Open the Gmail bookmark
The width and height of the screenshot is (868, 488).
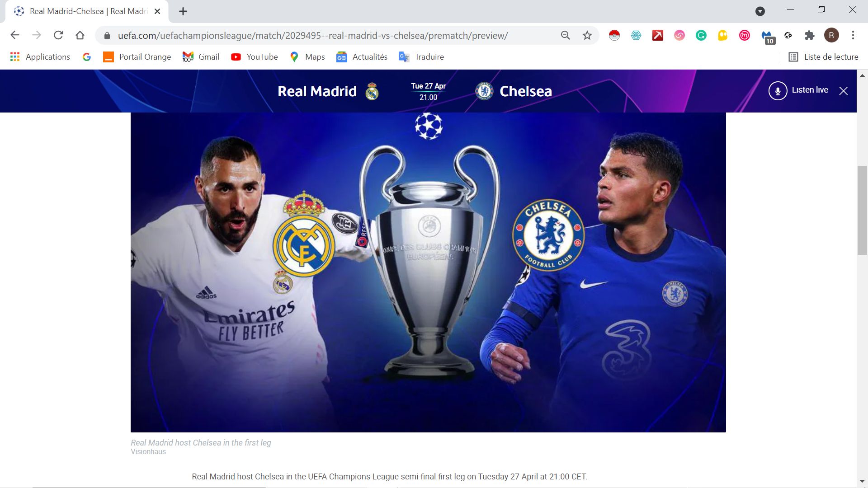(x=201, y=57)
